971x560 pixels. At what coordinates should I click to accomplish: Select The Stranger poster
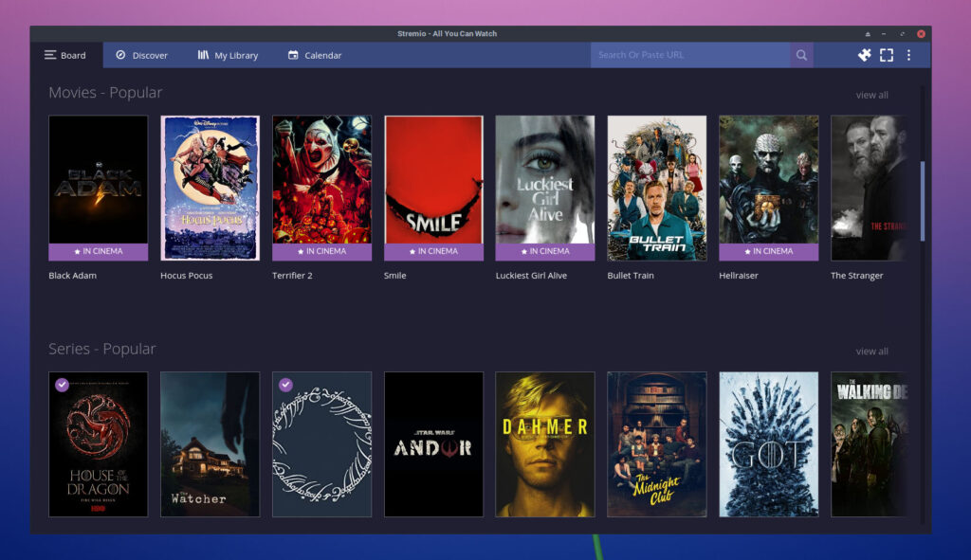tap(869, 188)
